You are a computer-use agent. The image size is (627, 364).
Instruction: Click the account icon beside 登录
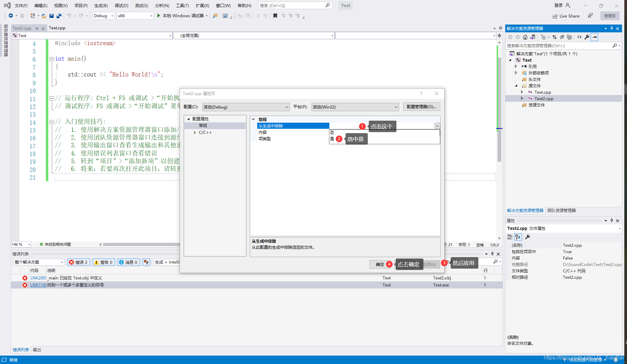tap(568, 5)
